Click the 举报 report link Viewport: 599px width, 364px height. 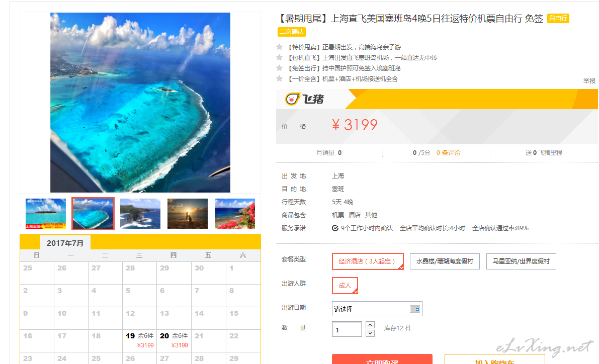click(589, 80)
